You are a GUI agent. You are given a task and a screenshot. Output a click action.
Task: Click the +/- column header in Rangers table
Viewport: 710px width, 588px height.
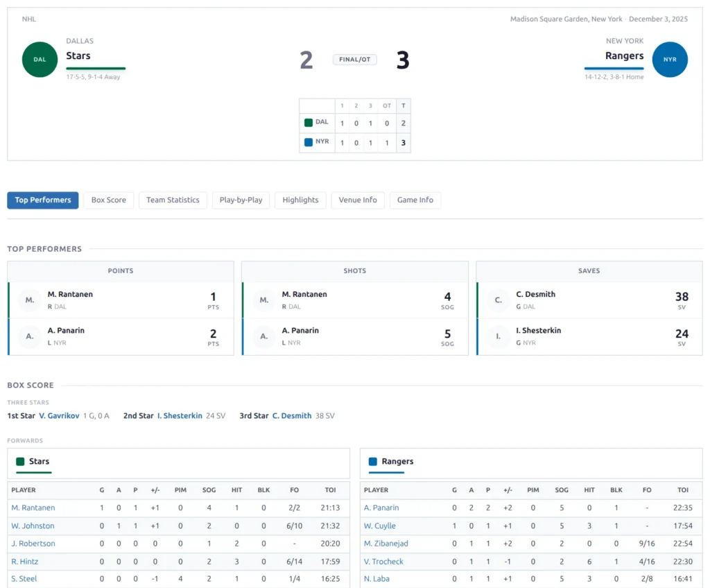[x=508, y=490]
